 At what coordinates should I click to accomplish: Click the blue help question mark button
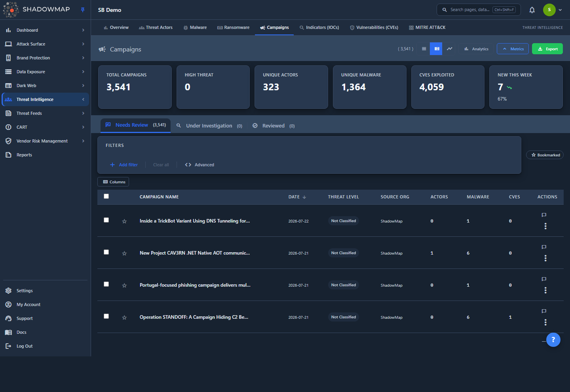[x=553, y=340]
